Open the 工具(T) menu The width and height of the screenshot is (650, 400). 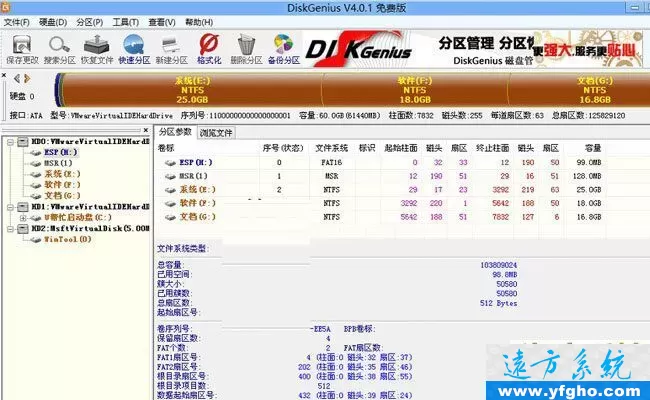tap(126, 21)
